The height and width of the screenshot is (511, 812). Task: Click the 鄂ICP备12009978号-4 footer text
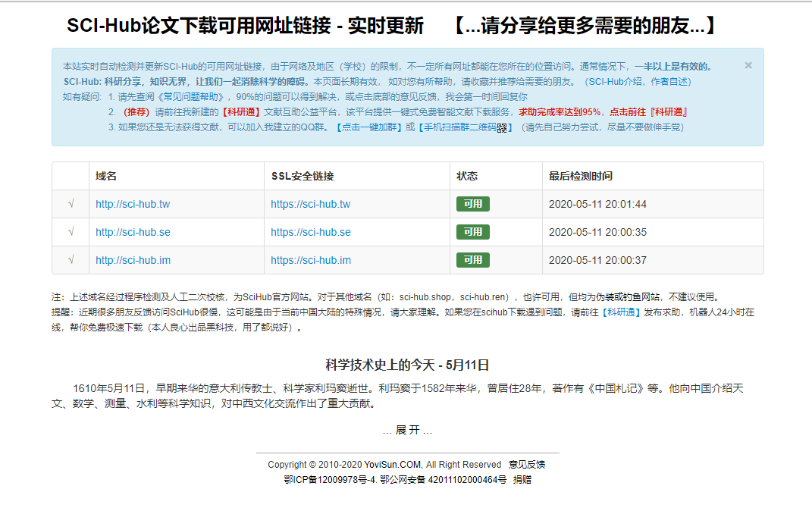(x=330, y=479)
